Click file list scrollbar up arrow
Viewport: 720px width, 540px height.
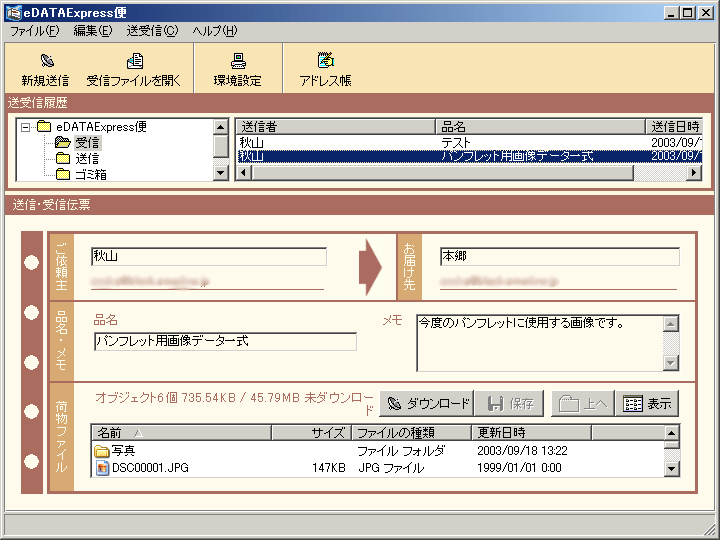671,433
